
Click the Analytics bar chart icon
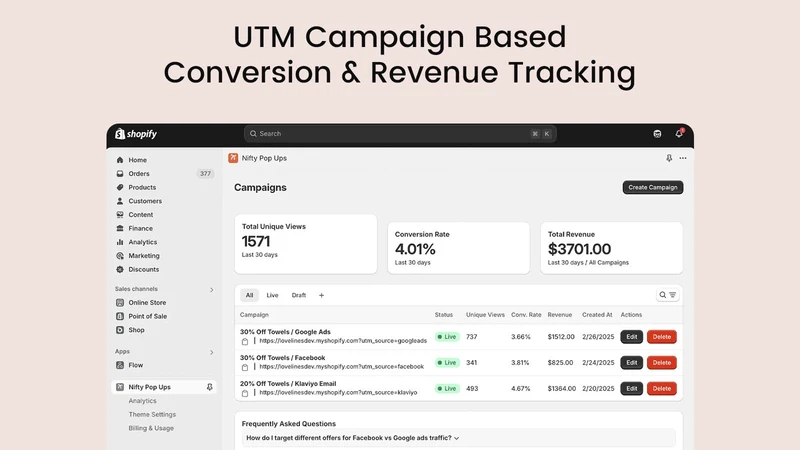pyautogui.click(x=120, y=242)
